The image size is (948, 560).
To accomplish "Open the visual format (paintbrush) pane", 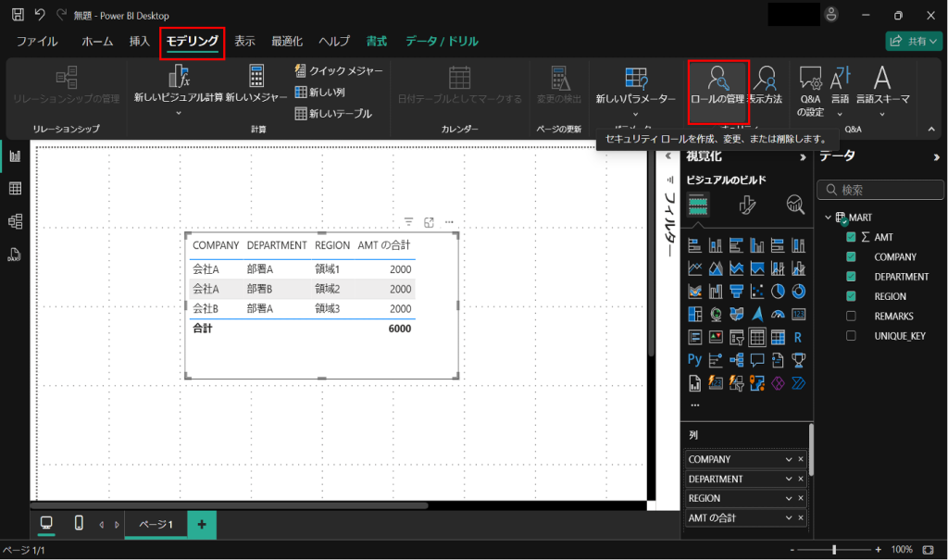I will point(748,205).
